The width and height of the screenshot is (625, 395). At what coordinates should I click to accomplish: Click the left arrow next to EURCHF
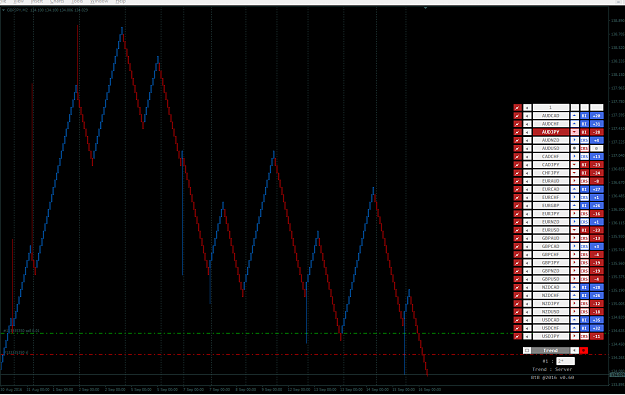(x=527, y=197)
